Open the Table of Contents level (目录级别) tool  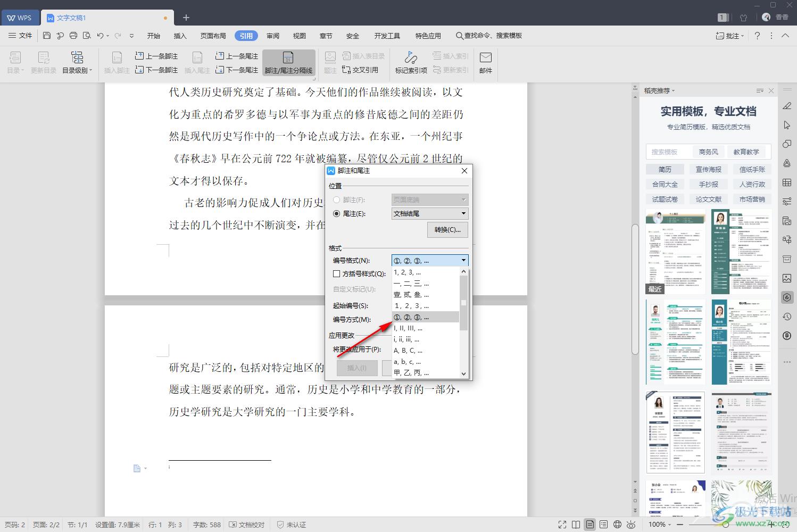77,62
